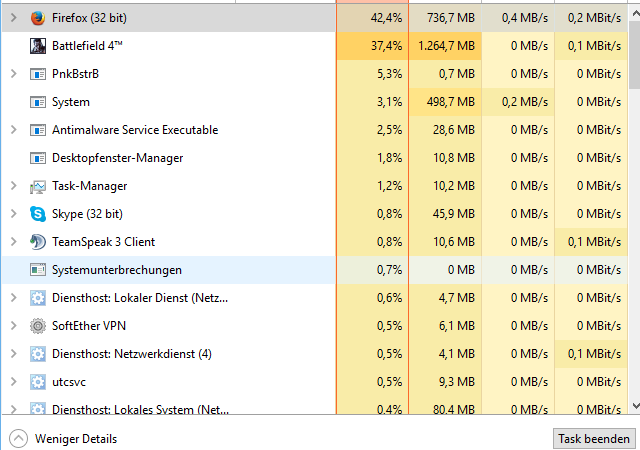
Task: Click the PnkBstrB process icon
Action: [x=38, y=74]
